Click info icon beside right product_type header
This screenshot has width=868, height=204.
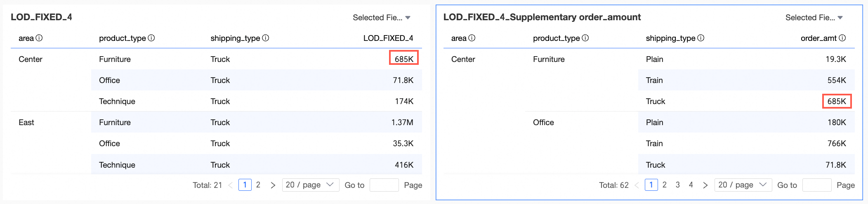(x=585, y=38)
